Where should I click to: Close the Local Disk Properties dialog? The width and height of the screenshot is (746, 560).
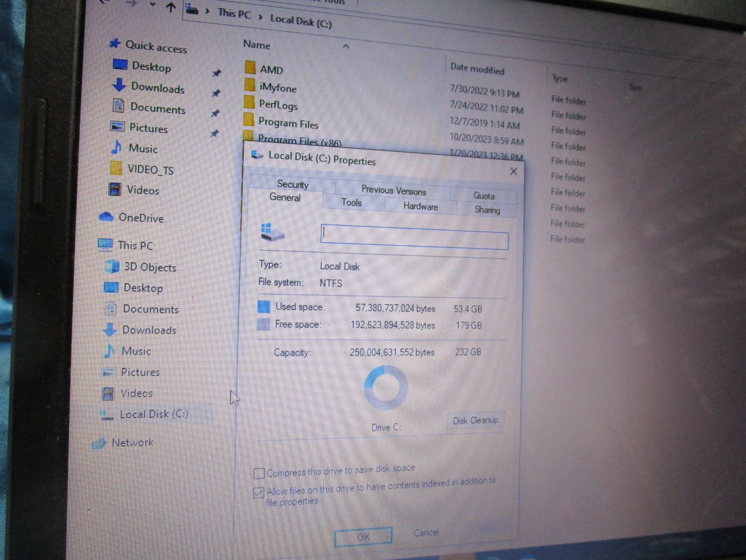click(x=514, y=171)
